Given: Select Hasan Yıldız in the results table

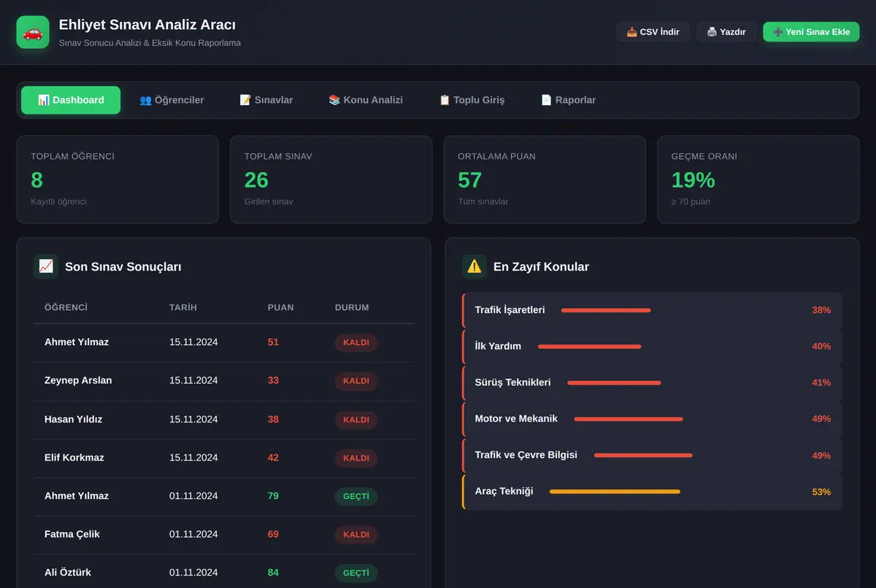Looking at the screenshot, I should tap(73, 419).
